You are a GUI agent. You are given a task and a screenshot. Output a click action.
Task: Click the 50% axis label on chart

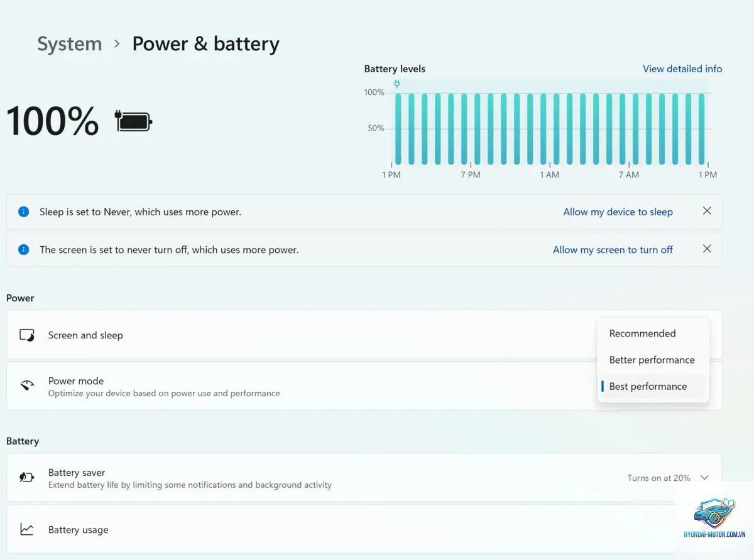pyautogui.click(x=376, y=128)
